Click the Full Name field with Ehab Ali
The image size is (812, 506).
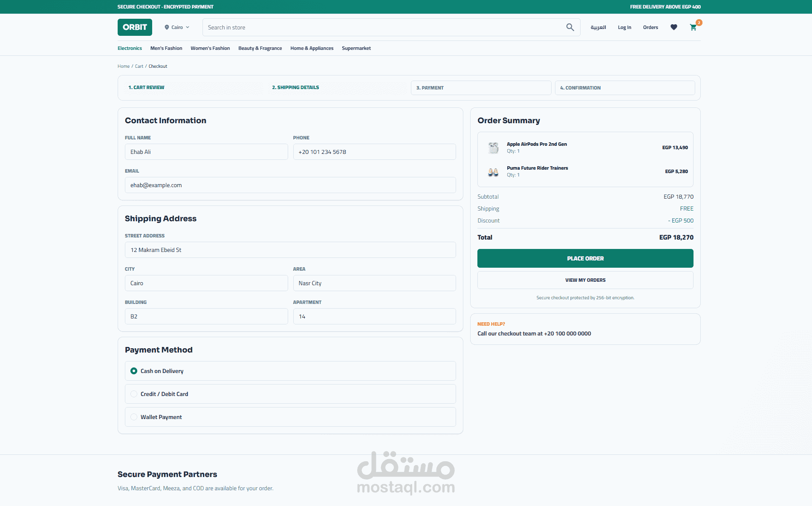coord(206,152)
